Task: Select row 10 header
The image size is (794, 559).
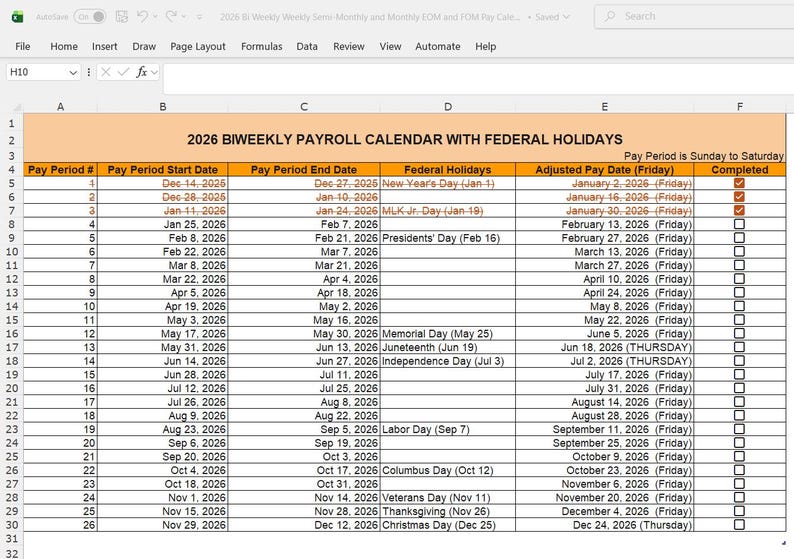Action: 12,252
